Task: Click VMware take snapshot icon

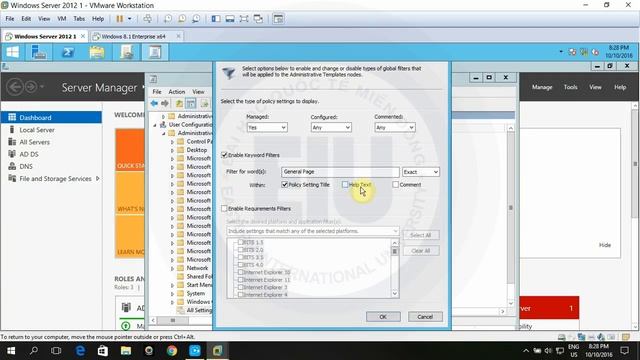Action: click(168, 19)
